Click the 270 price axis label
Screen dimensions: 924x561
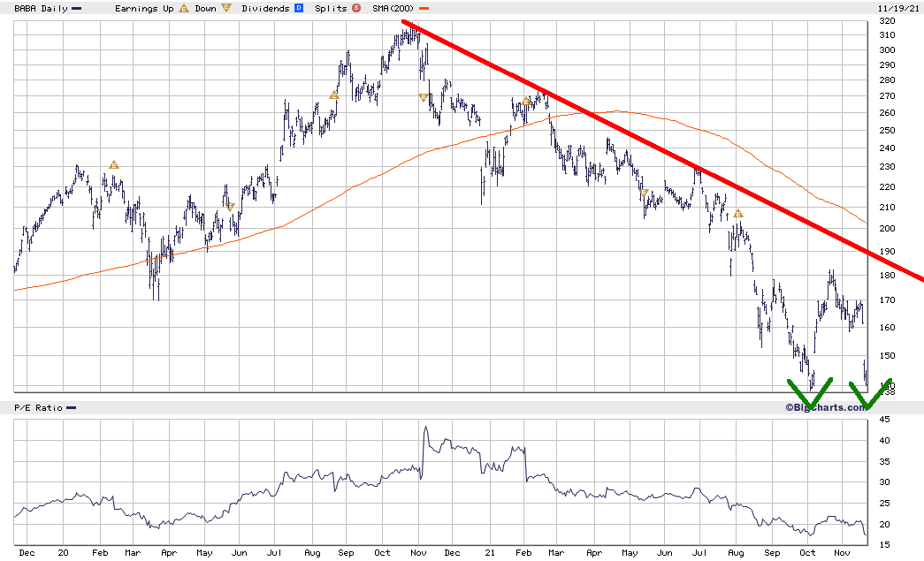(887, 96)
